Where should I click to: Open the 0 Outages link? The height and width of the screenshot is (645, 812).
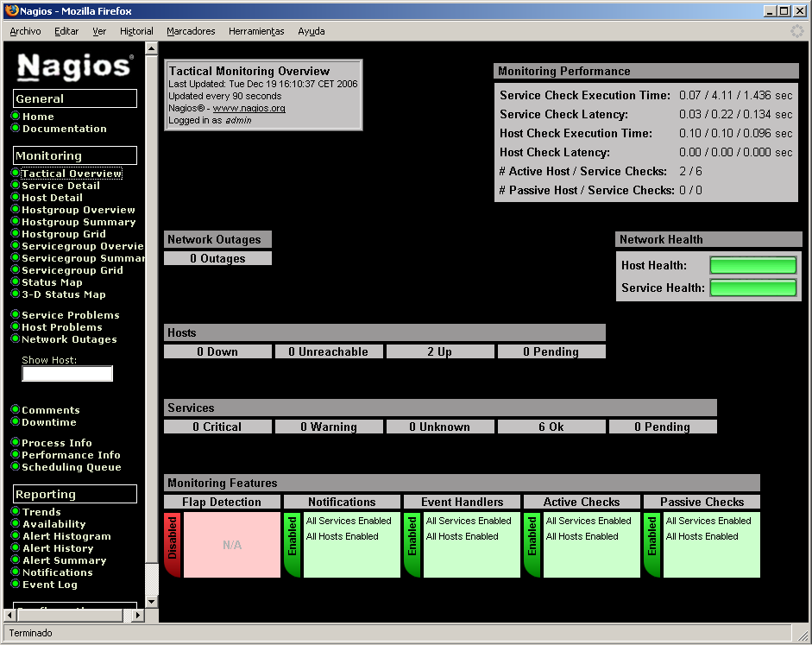coord(217,258)
